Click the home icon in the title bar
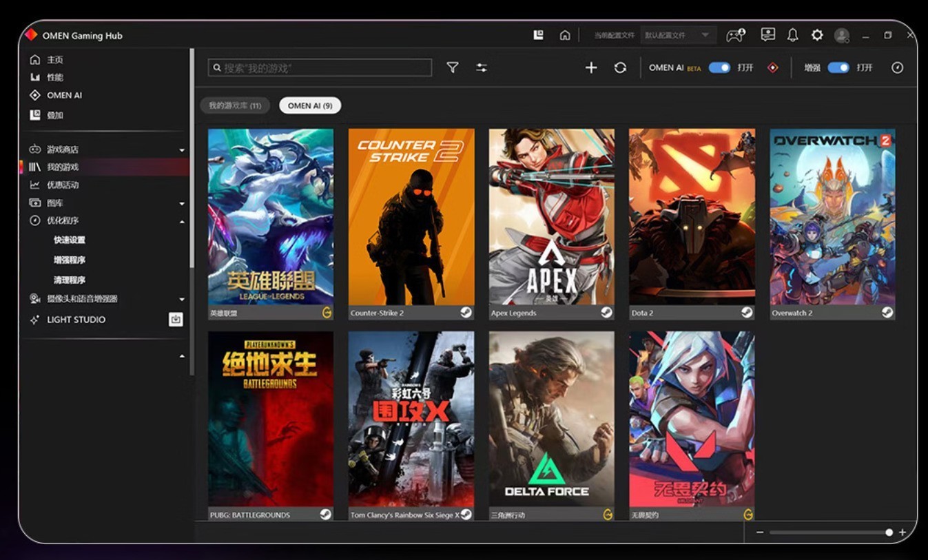The image size is (928, 560). tap(565, 35)
